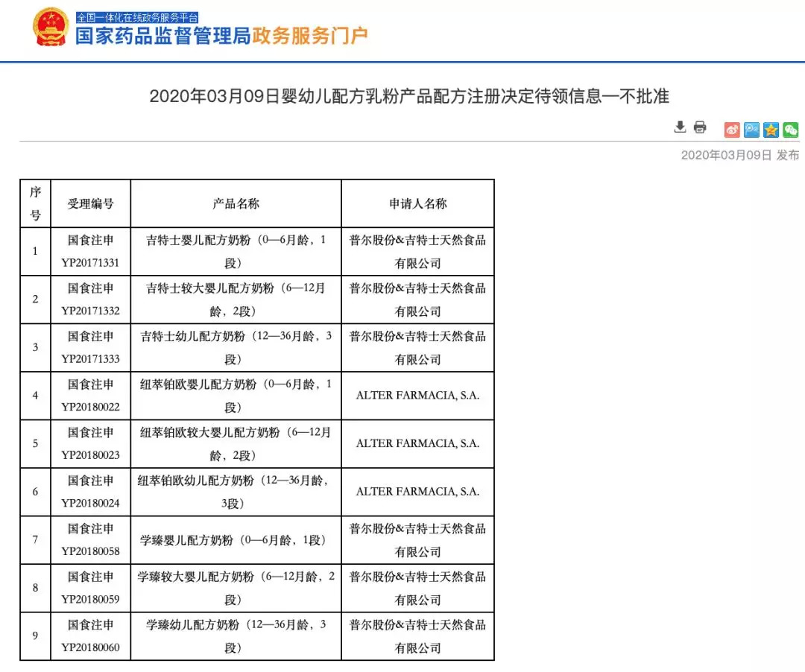Click the national emblem logo
This screenshot has height=672, width=805.
coord(51,28)
